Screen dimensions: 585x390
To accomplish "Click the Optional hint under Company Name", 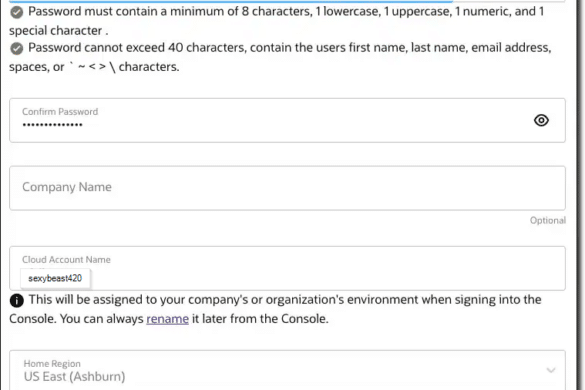I will tap(548, 221).
